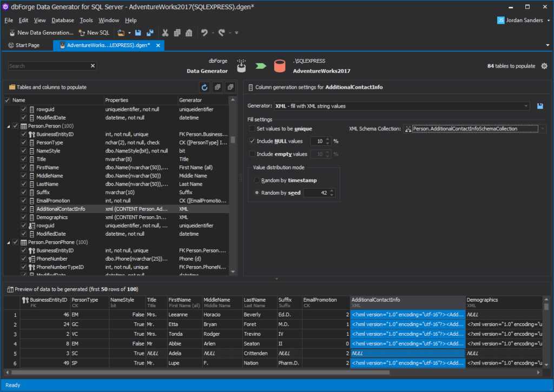Click the tables tree vertical scrollbar thumb
The width and height of the screenshot is (554, 392).
pyautogui.click(x=233, y=140)
